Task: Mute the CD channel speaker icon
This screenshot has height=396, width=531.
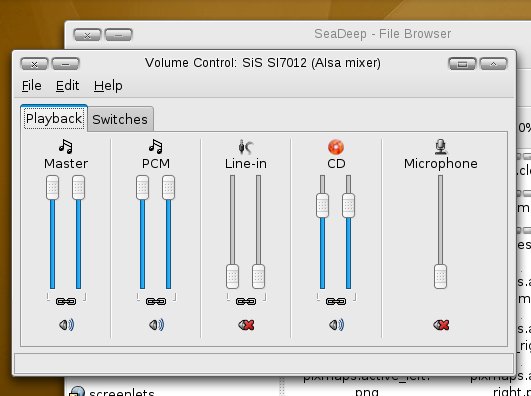Action: point(336,325)
